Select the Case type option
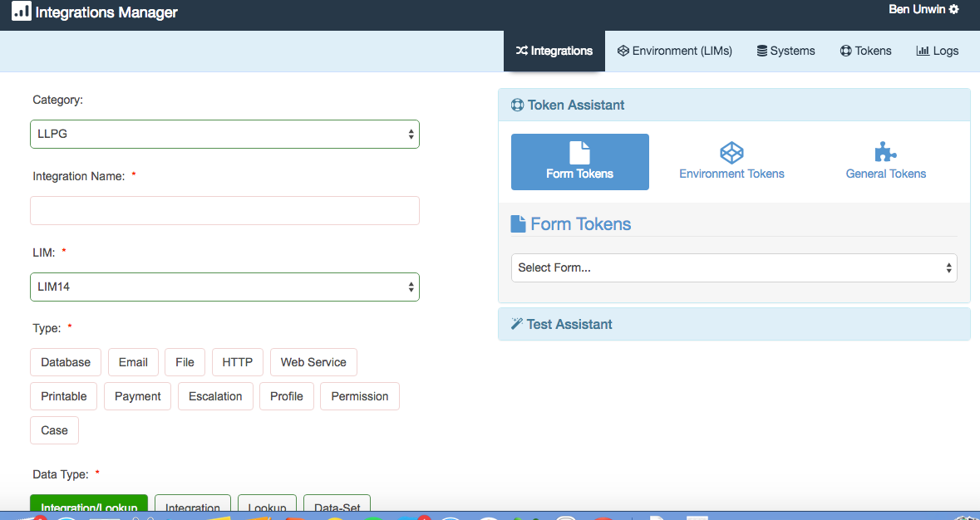This screenshot has height=520, width=980. coord(54,430)
